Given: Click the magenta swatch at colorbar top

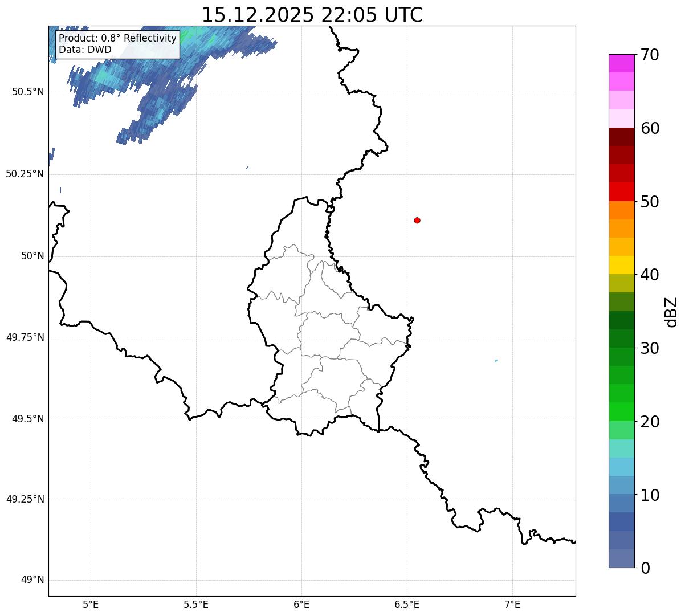Looking at the screenshot, I should [621, 63].
